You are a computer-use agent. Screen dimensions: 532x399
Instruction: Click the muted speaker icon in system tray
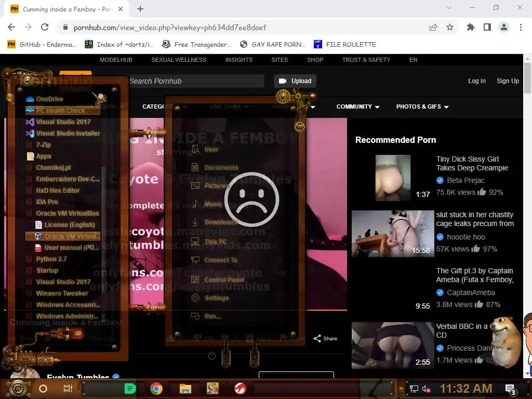click(x=426, y=389)
